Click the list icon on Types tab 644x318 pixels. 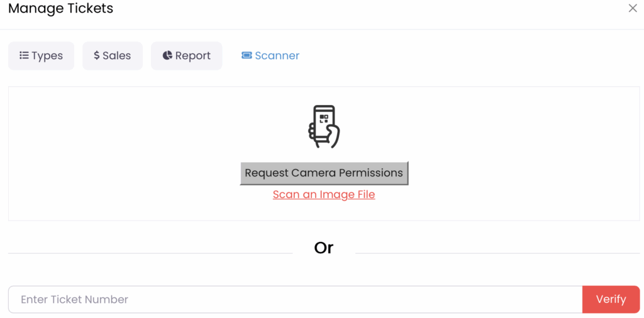pyautogui.click(x=24, y=55)
